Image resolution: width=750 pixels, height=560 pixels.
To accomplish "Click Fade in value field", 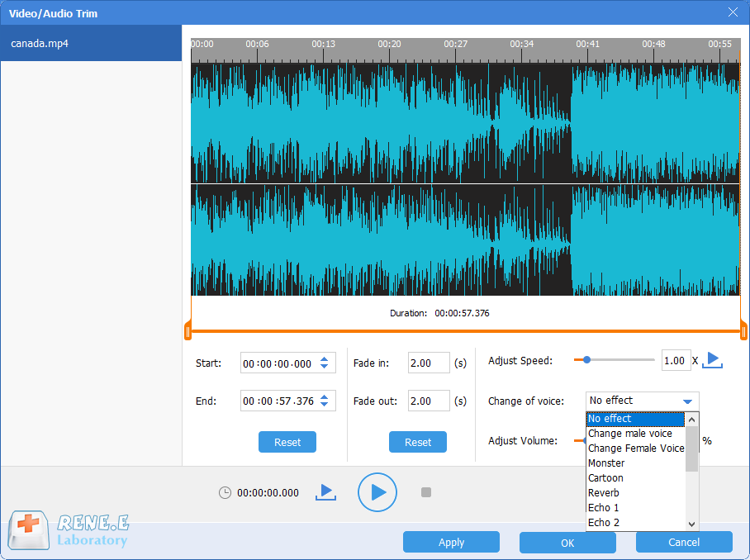I will point(429,363).
